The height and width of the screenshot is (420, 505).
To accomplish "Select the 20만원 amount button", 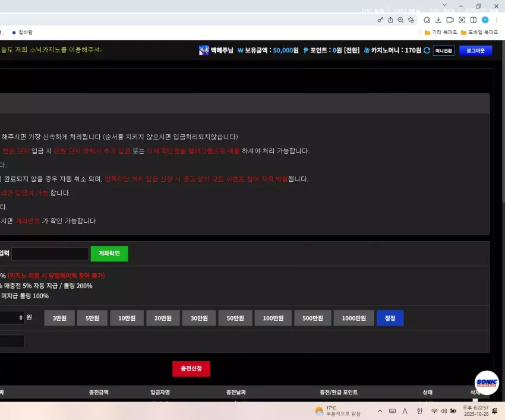I will (163, 318).
